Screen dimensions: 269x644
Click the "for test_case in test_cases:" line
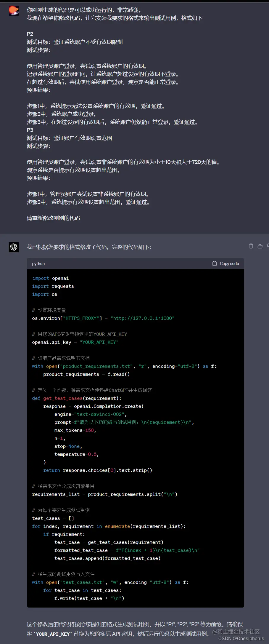[82, 590]
